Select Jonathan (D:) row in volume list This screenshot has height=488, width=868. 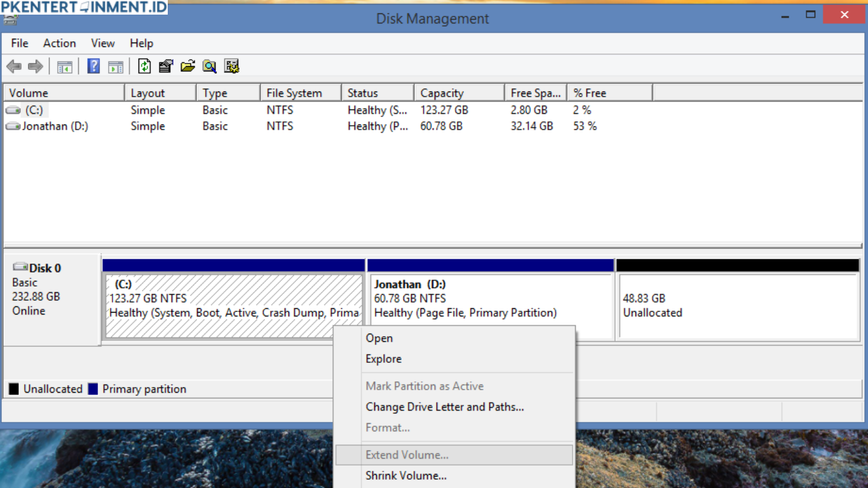click(x=55, y=126)
